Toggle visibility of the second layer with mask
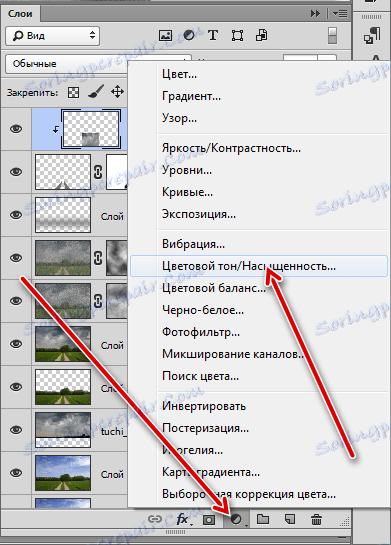391x545 pixels. click(16, 172)
